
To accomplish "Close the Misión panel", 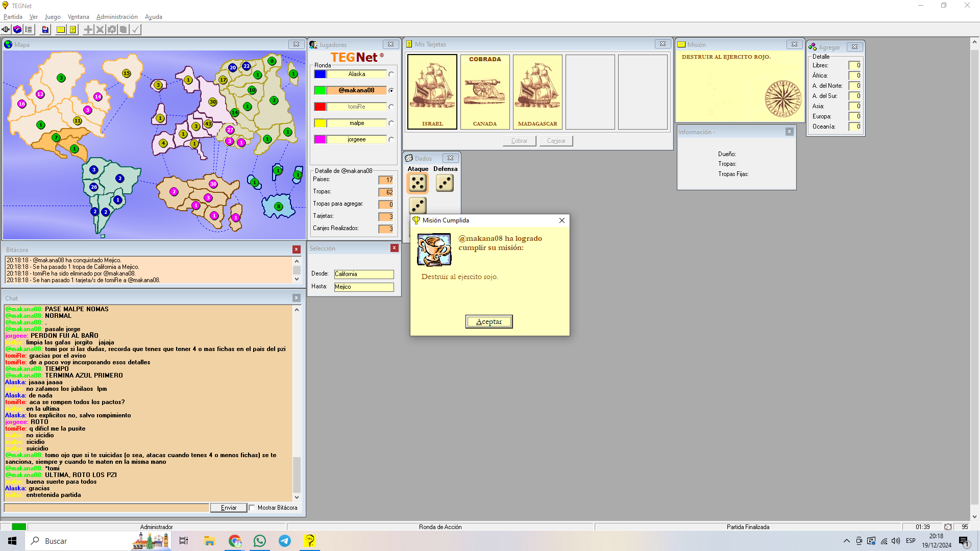I will coord(794,44).
